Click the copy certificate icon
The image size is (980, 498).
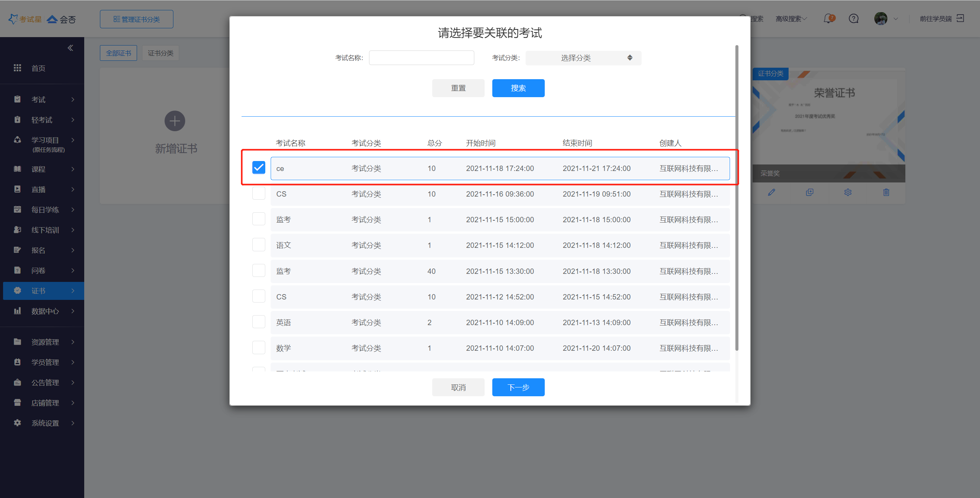coord(809,192)
